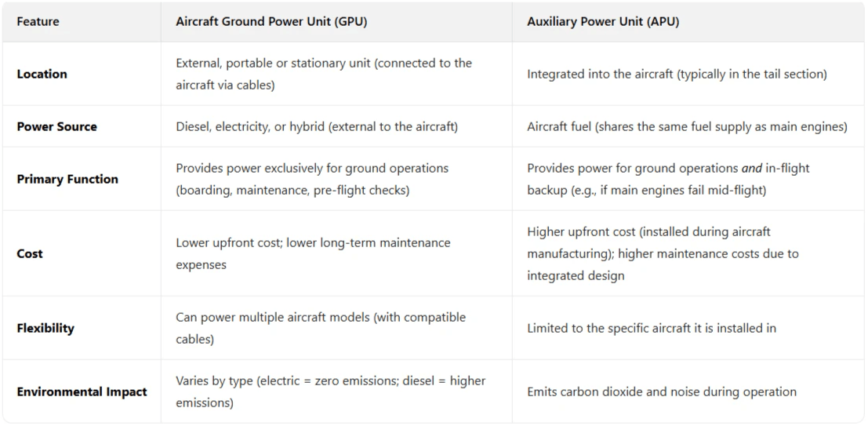Select the "Aircraft fuel" power source cell
Image resolution: width=868 pixels, height=426 pixels.
click(687, 126)
